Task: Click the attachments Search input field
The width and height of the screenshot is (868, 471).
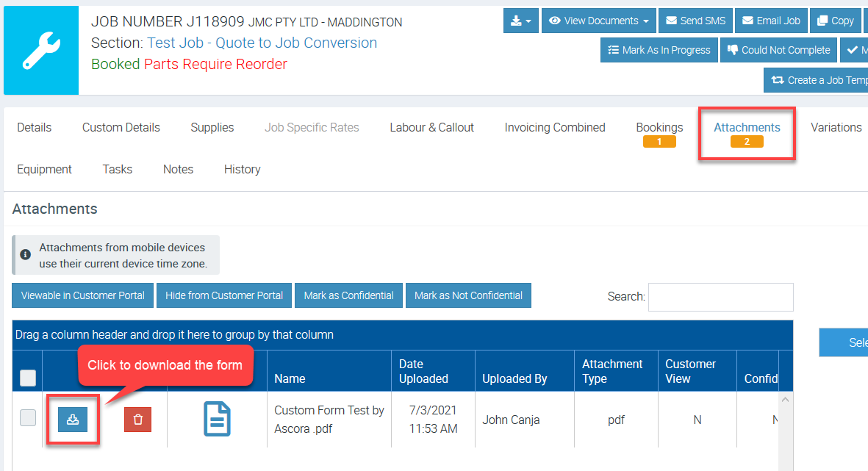Action: tap(720, 297)
